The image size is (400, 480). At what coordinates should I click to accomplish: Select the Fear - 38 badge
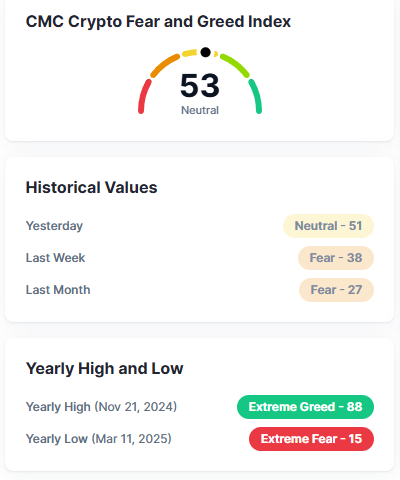pyautogui.click(x=336, y=258)
